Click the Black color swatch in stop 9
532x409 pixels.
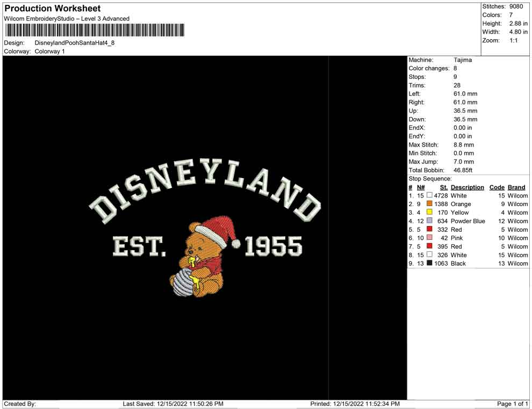click(x=429, y=263)
